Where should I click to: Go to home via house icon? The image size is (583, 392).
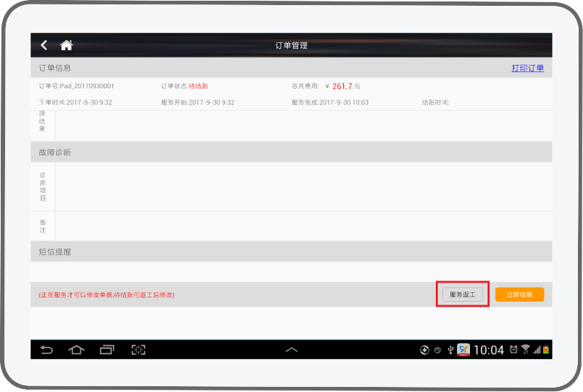(x=66, y=45)
